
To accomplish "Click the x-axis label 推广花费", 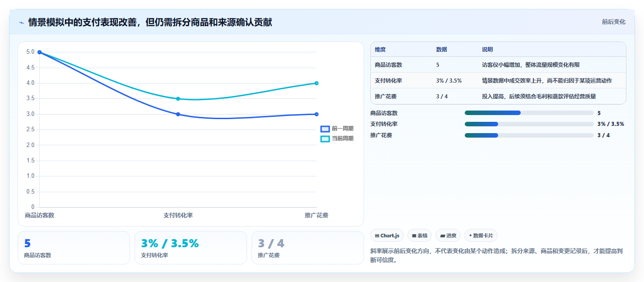I will click(x=317, y=216).
